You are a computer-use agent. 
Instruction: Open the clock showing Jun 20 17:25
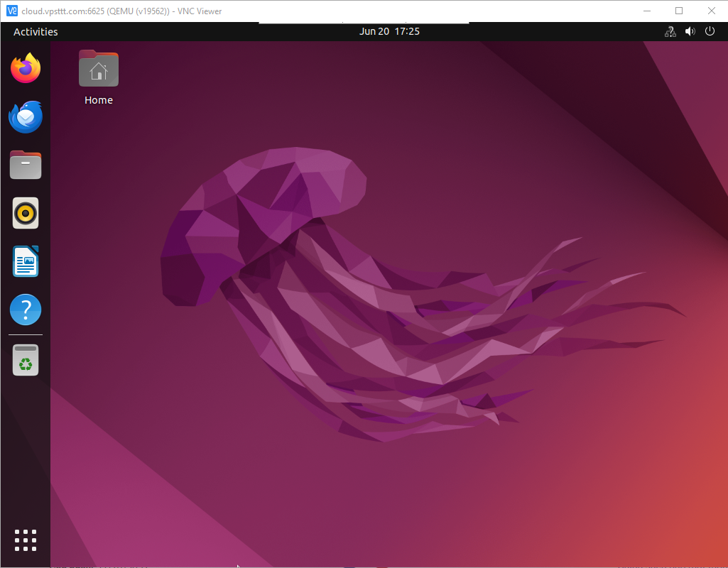pyautogui.click(x=389, y=31)
